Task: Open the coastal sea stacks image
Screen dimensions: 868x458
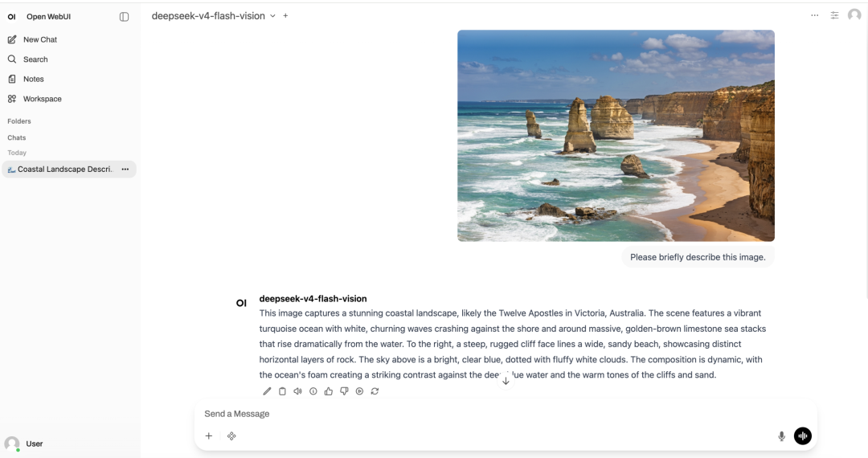Action: click(x=616, y=136)
